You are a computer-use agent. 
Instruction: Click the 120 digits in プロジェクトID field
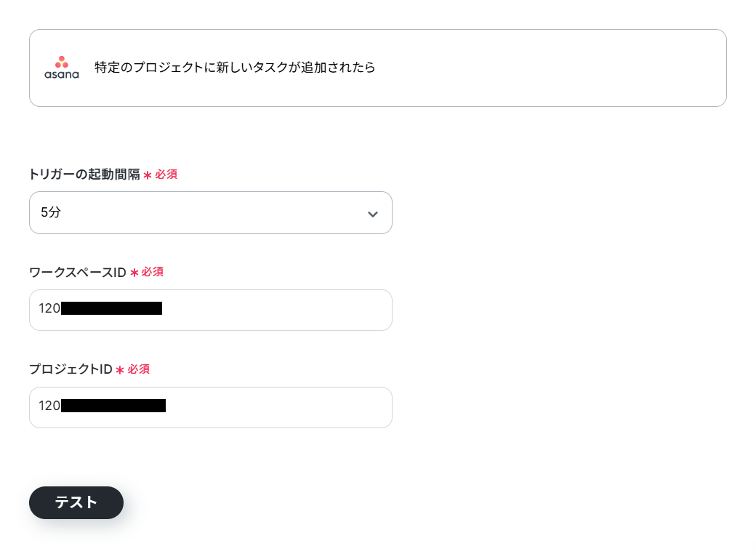coord(49,406)
